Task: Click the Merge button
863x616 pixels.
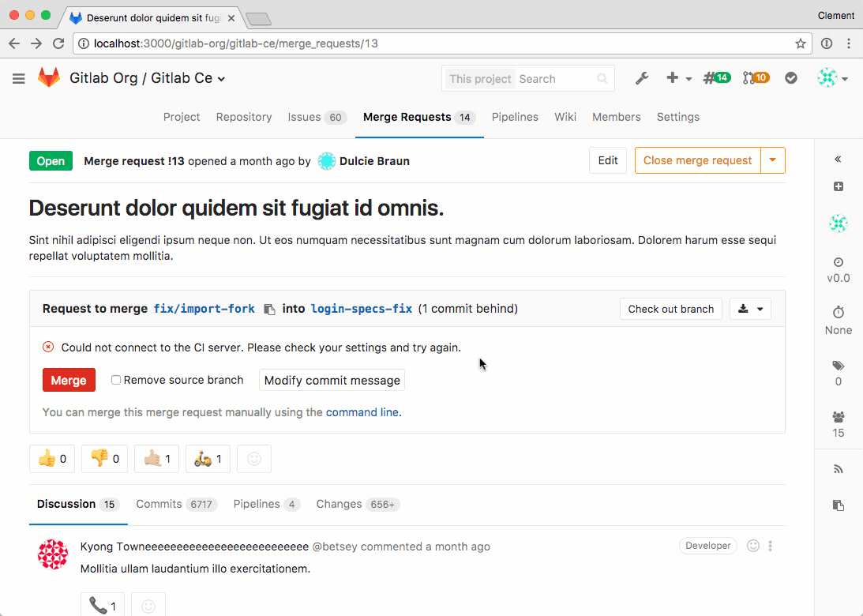Action: [x=69, y=380]
